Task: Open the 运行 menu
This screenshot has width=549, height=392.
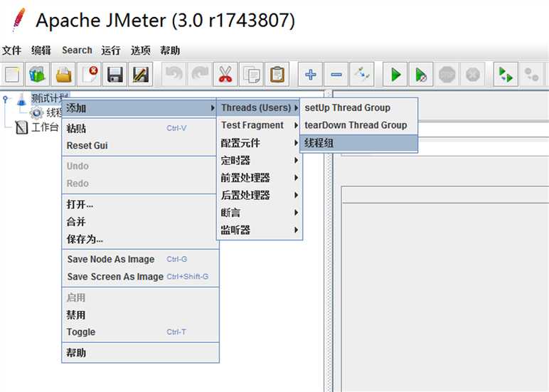Action: tap(111, 51)
